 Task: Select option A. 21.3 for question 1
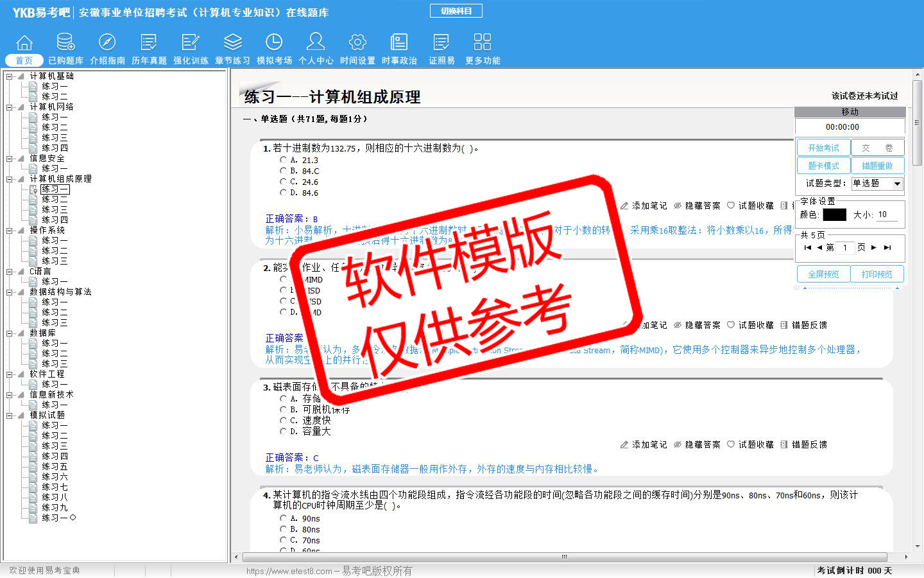click(x=283, y=160)
